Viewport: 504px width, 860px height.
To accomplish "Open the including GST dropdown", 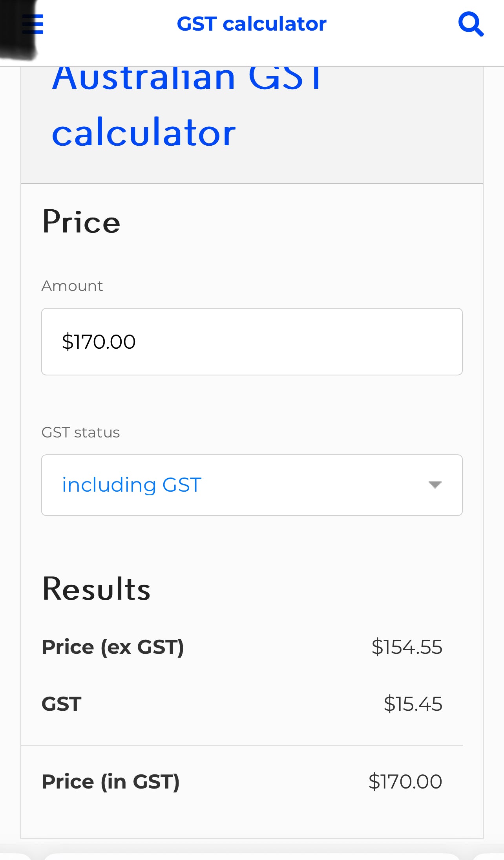I will 252,485.
